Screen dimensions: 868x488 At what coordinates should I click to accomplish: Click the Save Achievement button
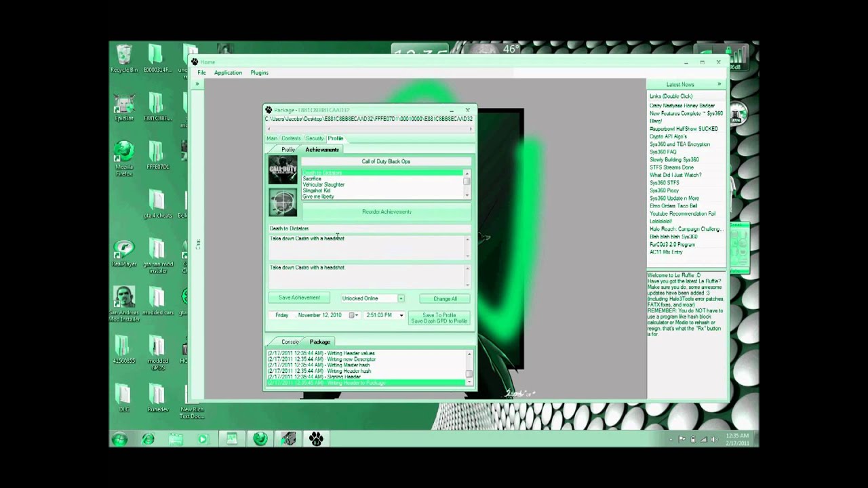click(x=299, y=298)
